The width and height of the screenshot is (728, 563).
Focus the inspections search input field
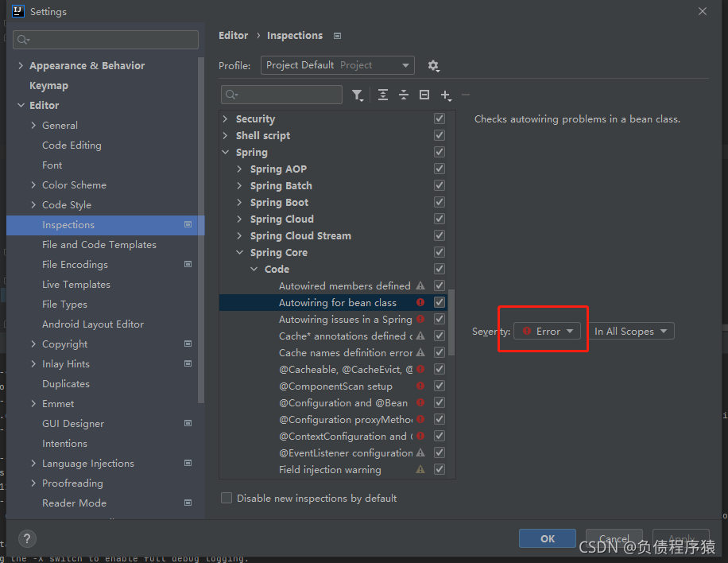click(x=282, y=95)
